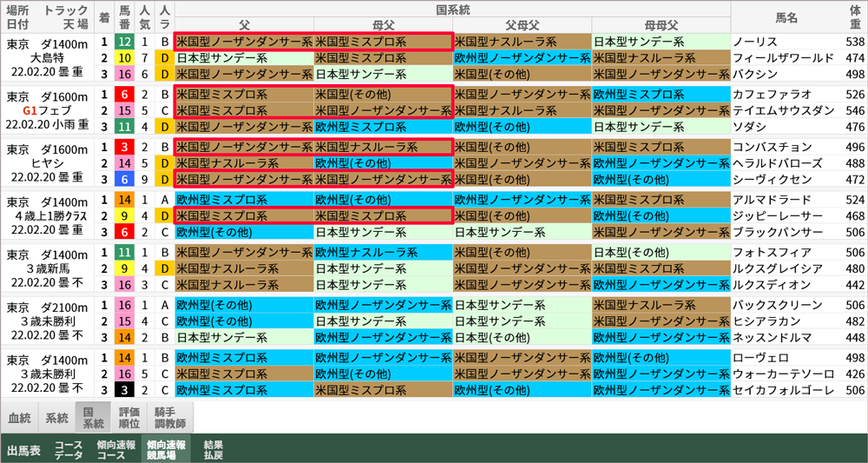This screenshot has width=868, height=463.
Task: Click the 母母父 column header
Action: 661,25
